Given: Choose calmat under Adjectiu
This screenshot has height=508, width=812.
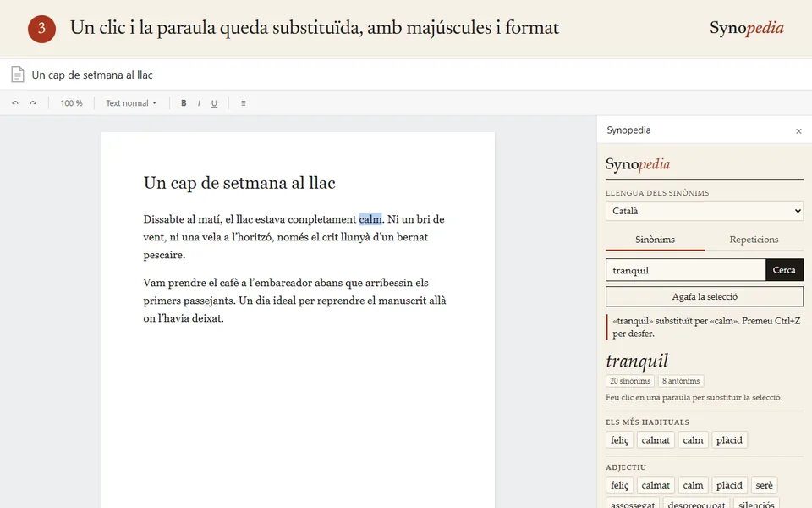Looking at the screenshot, I should click(x=656, y=485).
